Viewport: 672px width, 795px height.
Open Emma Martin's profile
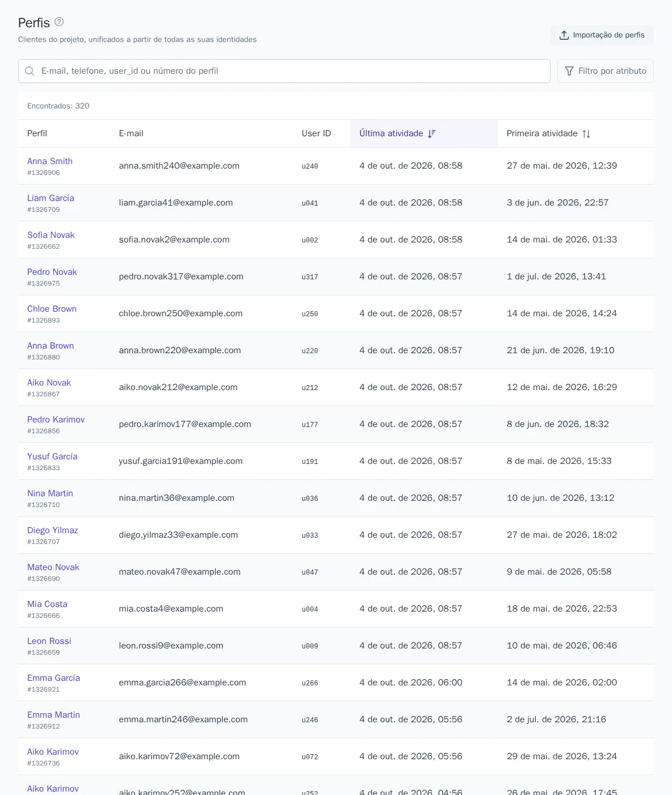coord(53,715)
